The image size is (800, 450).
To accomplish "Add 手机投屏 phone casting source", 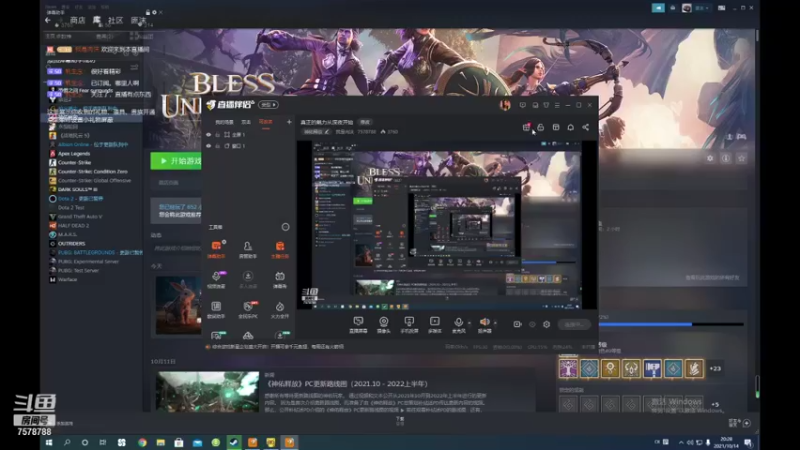I will tap(409, 324).
